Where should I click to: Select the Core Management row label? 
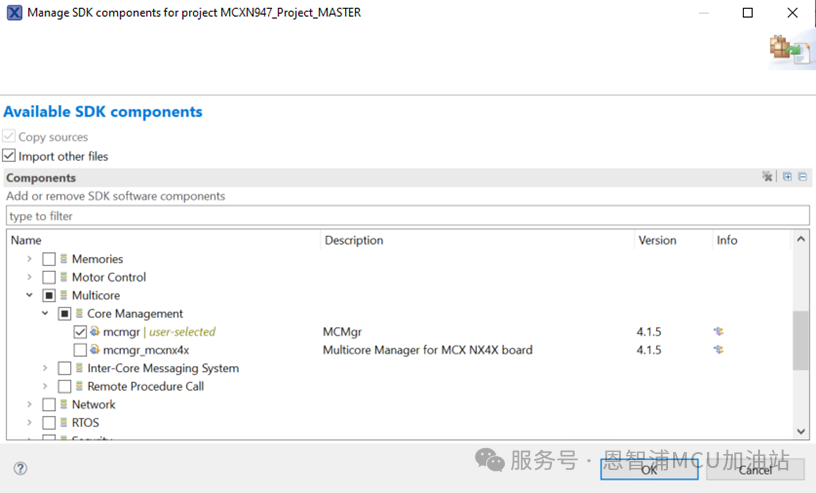[x=135, y=313]
